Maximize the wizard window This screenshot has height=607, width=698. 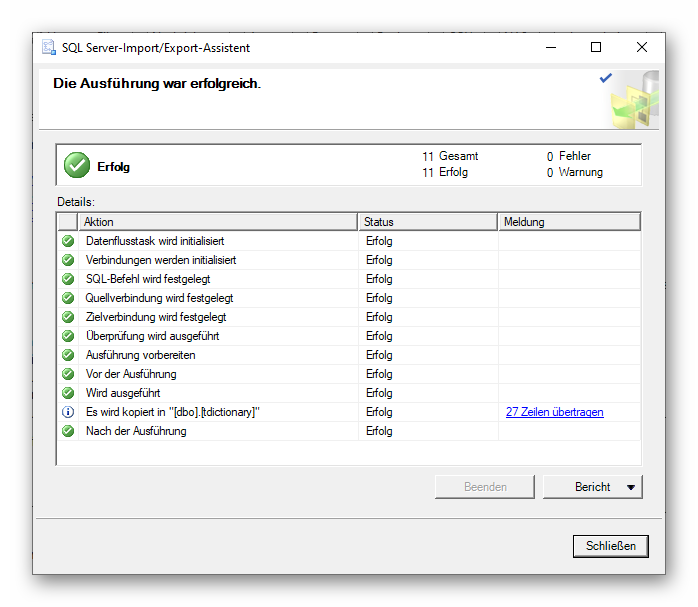tap(596, 47)
